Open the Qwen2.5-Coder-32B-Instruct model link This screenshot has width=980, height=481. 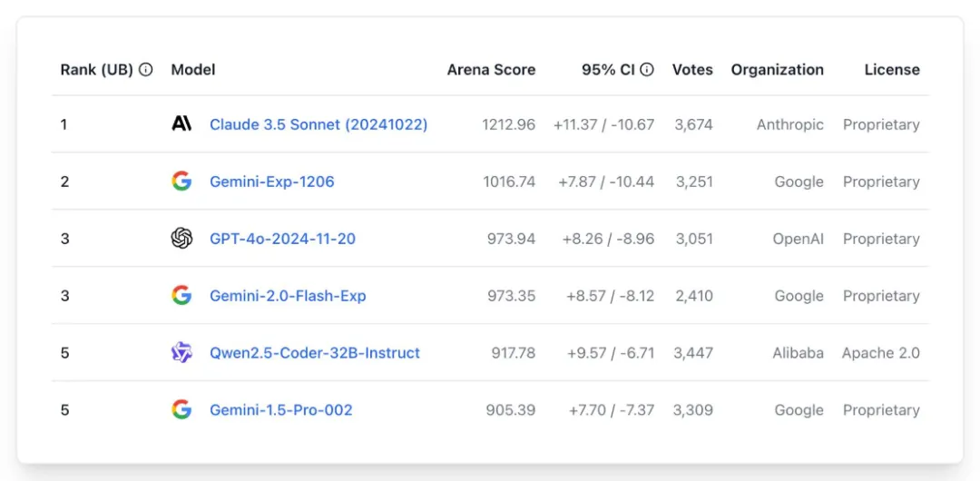click(x=315, y=353)
